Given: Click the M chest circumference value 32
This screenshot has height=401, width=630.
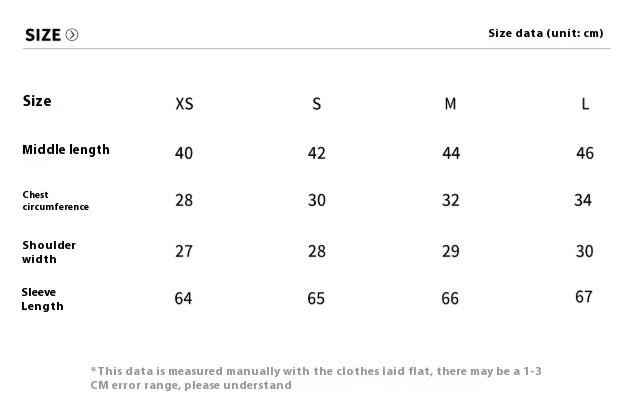Looking at the screenshot, I should pyautogui.click(x=450, y=200).
